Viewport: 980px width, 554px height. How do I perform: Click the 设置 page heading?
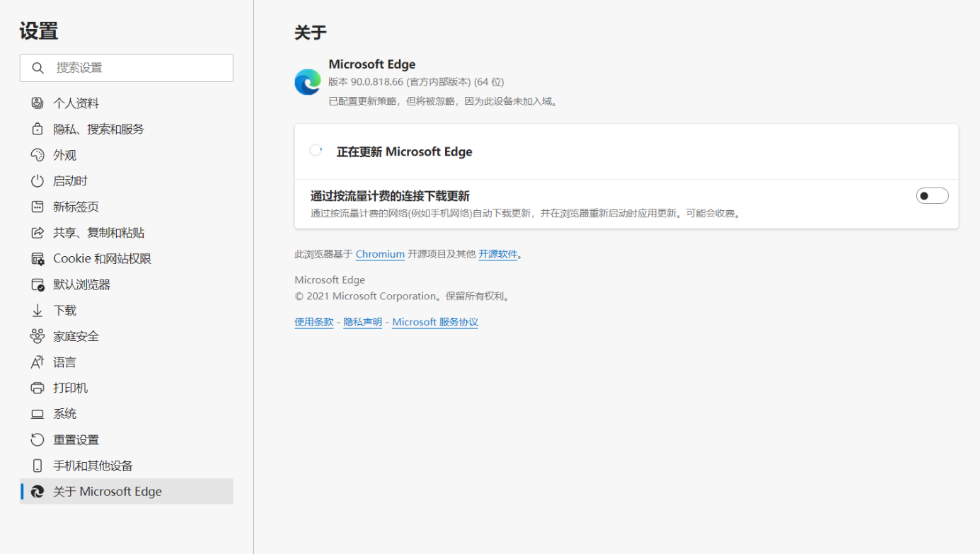(x=39, y=31)
